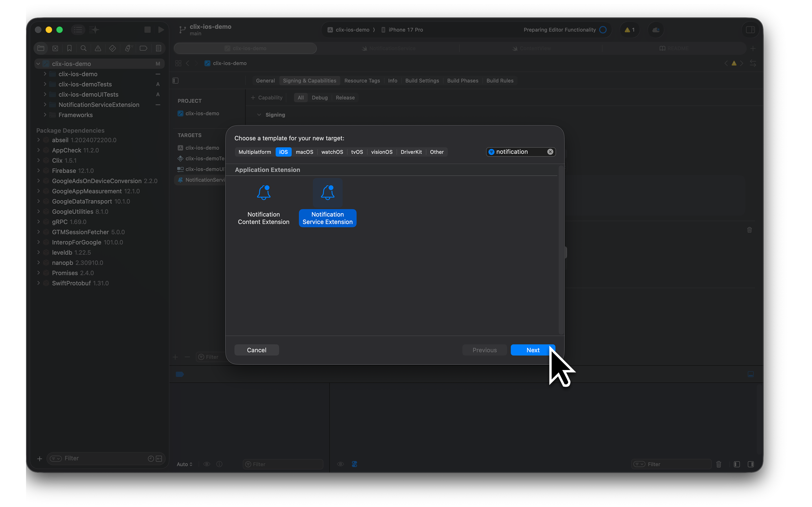
Task: Run the app with the play button
Action: (161, 30)
